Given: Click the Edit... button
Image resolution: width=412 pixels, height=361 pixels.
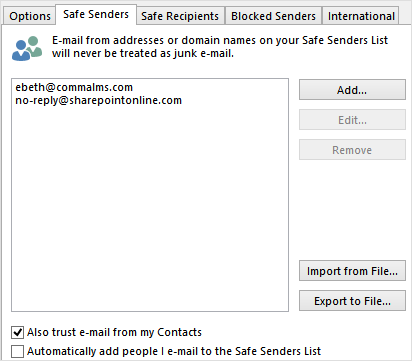Looking at the screenshot, I should [352, 120].
